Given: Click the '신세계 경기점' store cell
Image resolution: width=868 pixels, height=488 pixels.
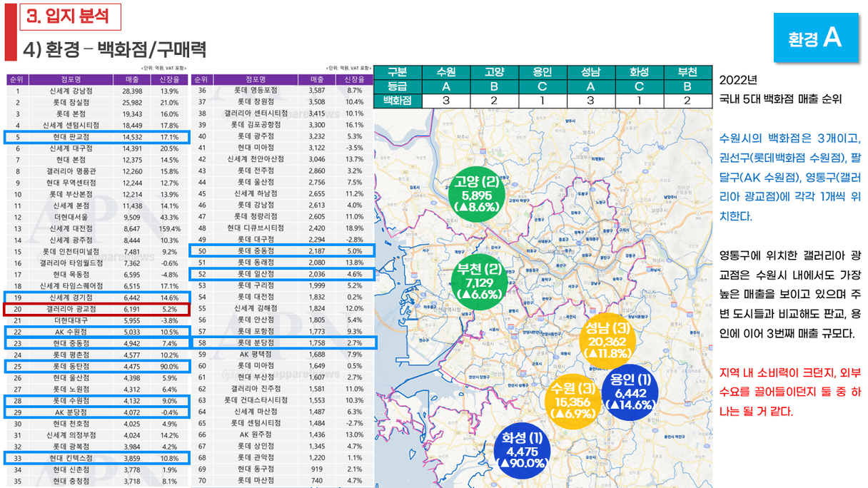Looking at the screenshot, I should [x=71, y=297].
